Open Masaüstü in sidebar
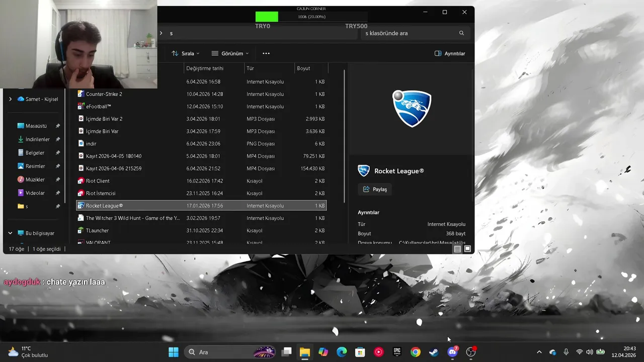 (36, 126)
